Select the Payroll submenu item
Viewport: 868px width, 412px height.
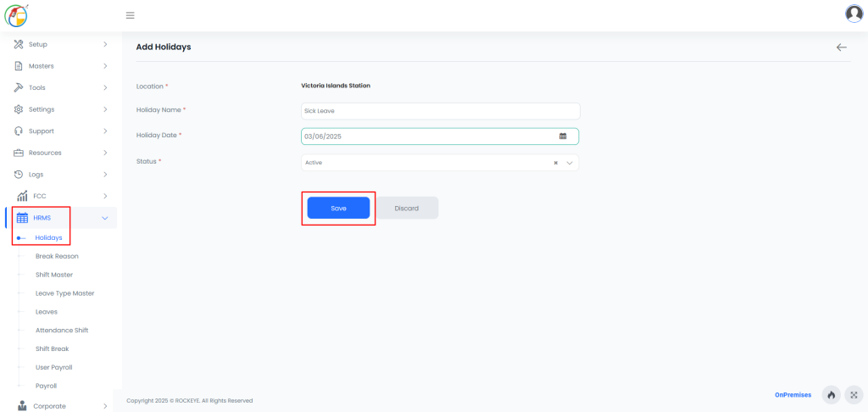[x=46, y=386]
